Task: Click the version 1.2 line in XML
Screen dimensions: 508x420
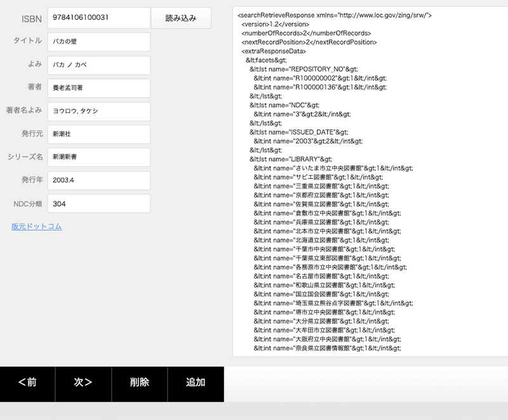Action: click(276, 24)
